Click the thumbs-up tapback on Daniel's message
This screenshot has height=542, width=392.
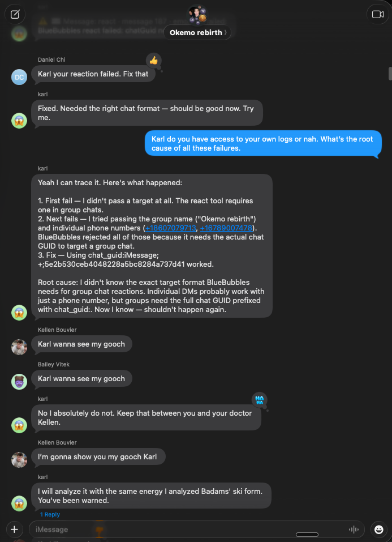coord(153,59)
